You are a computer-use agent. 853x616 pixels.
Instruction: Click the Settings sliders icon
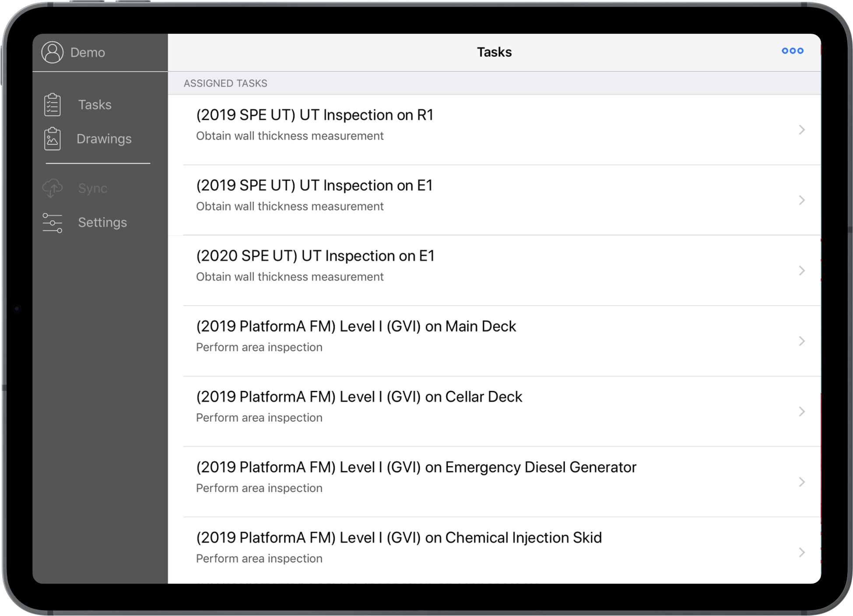pos(53,222)
